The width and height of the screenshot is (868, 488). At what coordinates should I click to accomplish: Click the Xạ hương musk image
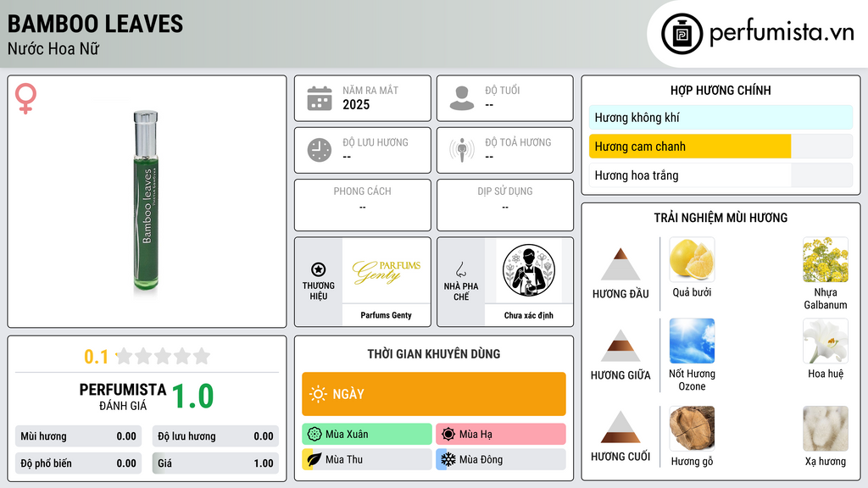[x=826, y=428]
